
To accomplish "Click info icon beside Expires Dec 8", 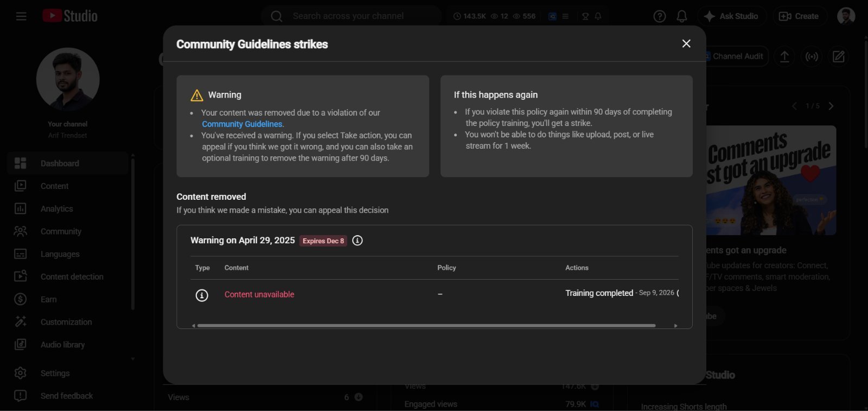I will (x=358, y=241).
